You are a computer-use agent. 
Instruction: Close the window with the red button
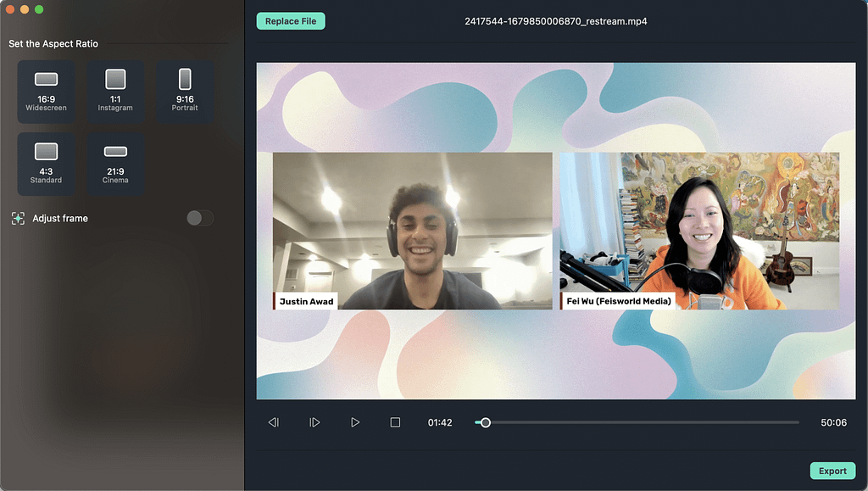point(10,8)
